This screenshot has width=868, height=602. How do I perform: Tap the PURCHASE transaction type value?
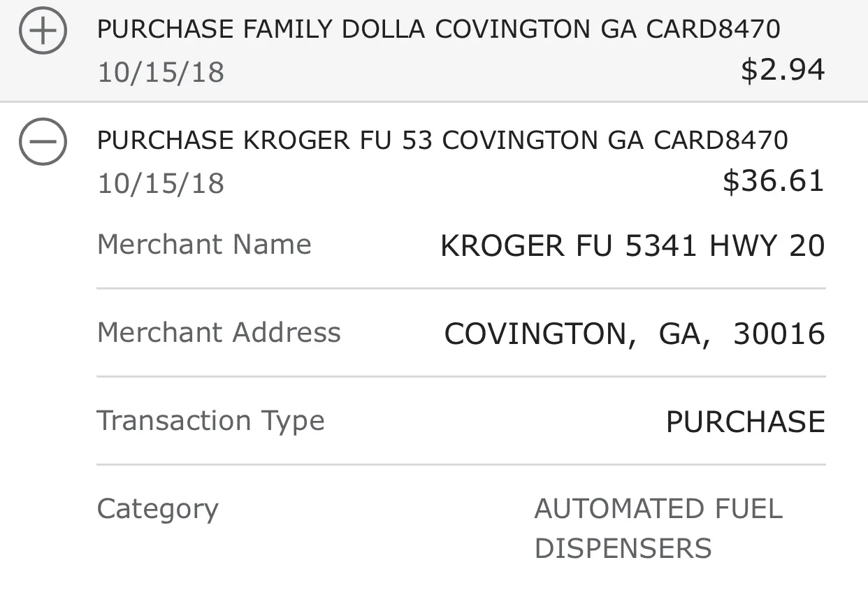[x=745, y=422]
